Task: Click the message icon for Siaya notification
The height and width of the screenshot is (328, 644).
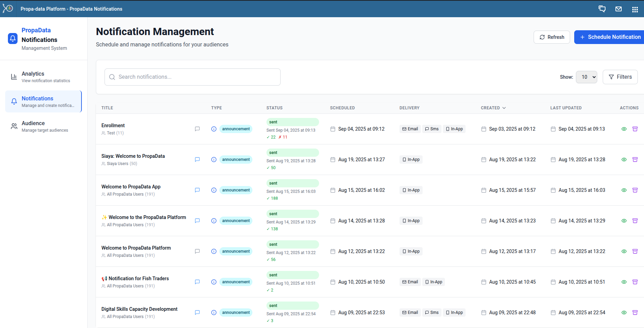Action: pyautogui.click(x=197, y=160)
